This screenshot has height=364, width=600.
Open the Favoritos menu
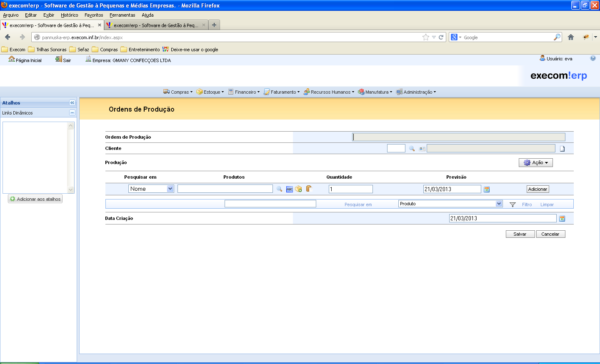click(x=94, y=15)
